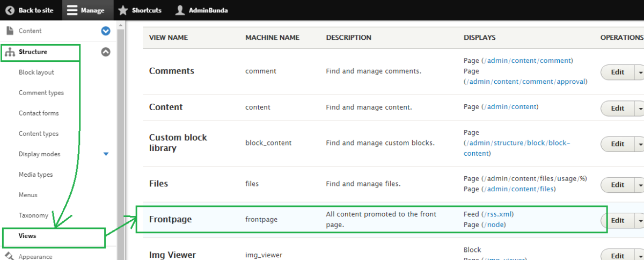Click the Custom block library view name
644x260 pixels.
coord(178,142)
